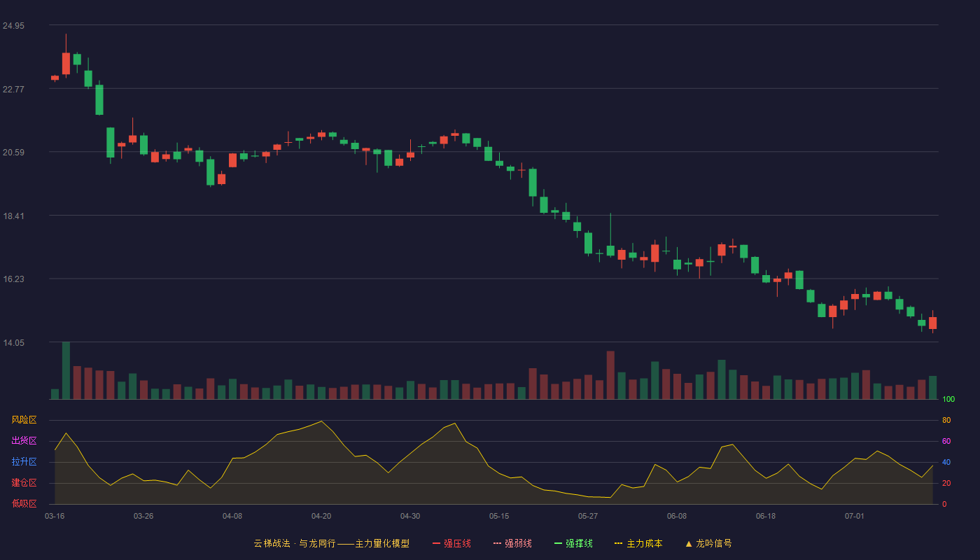Click the 建仓区 zone label
This screenshot has height=560, width=980.
point(24,483)
